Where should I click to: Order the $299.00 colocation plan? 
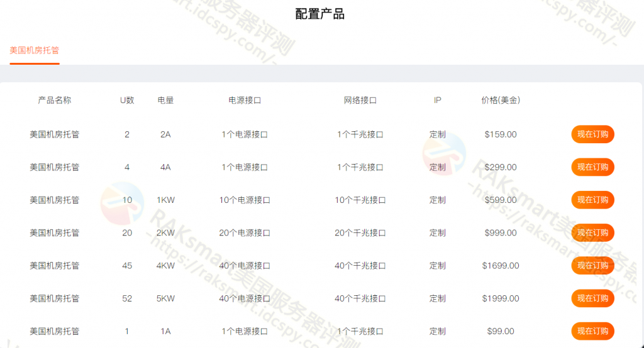click(x=592, y=167)
